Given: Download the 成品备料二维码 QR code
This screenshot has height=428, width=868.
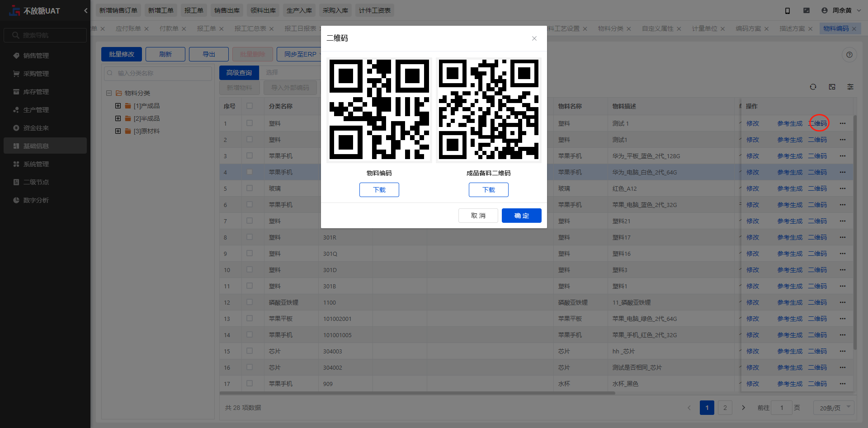Looking at the screenshot, I should click(x=489, y=190).
